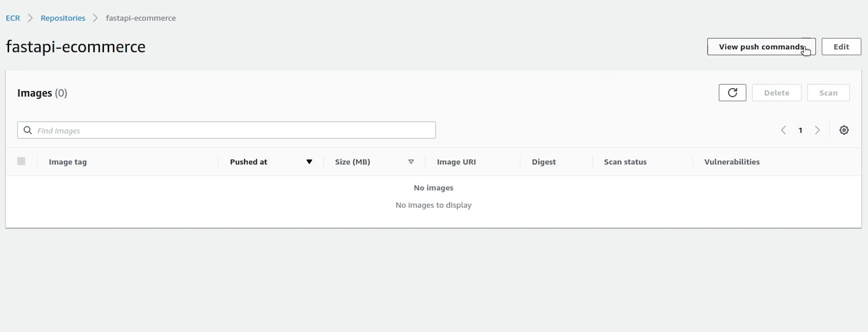Click the search magnifier icon
868x332 pixels.
28,130
